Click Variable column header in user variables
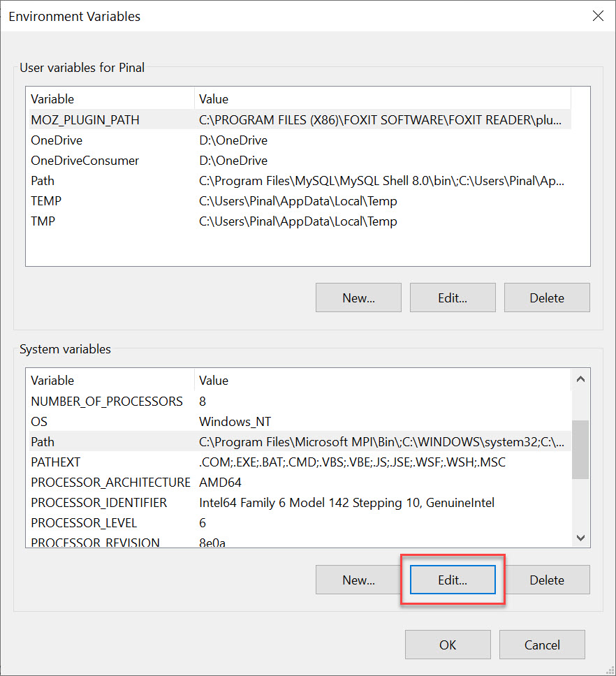616x676 pixels. point(110,98)
